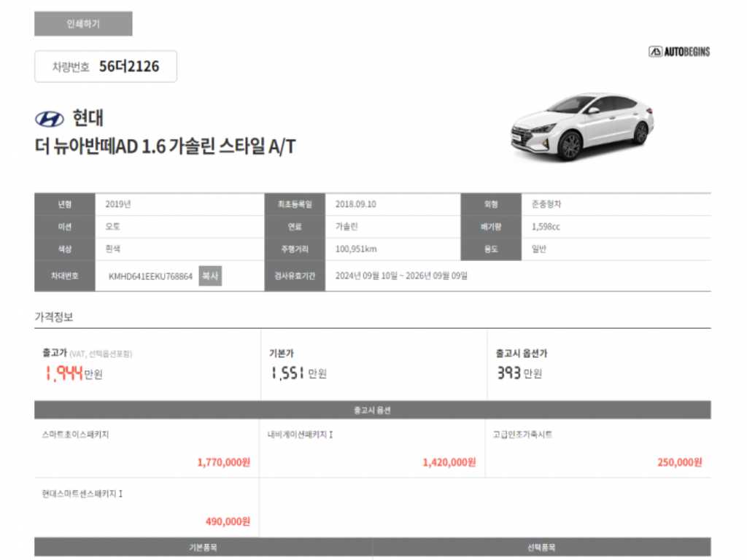
Task: Click the mileage value 100,951km
Action: point(356,249)
